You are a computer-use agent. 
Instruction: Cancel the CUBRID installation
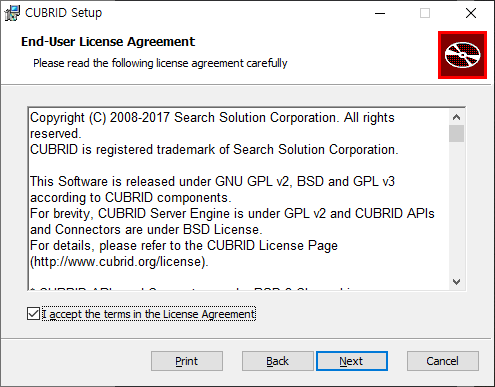click(443, 361)
